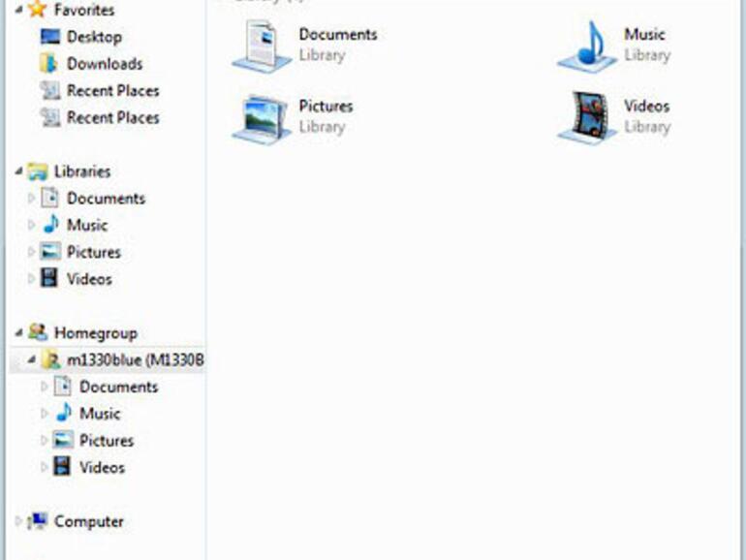This screenshot has width=746, height=560.
Task: Expand Pictures under Libraries
Action: click(31, 252)
